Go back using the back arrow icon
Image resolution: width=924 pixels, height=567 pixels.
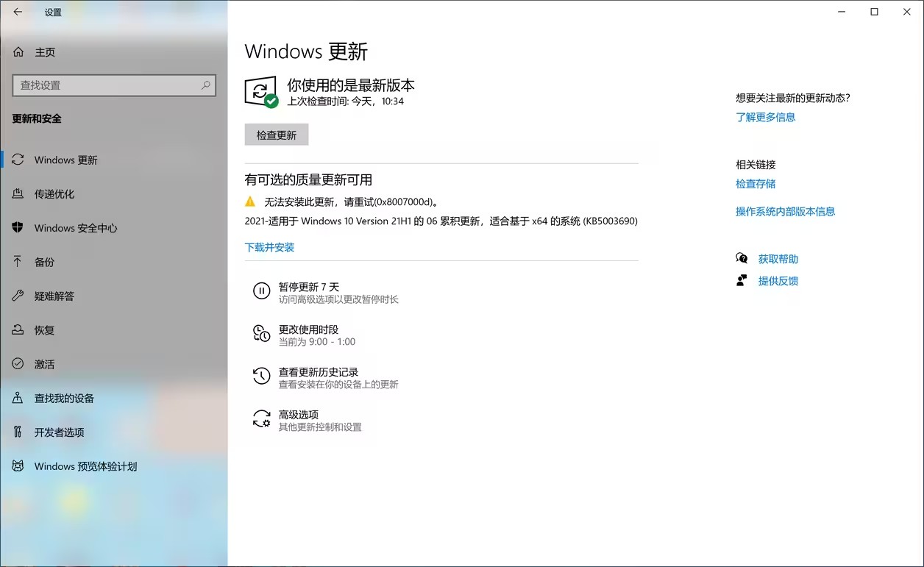click(x=18, y=12)
